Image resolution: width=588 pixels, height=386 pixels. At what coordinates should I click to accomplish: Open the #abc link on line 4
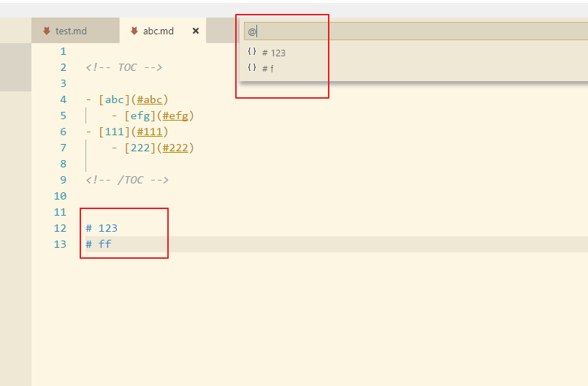[x=149, y=99]
